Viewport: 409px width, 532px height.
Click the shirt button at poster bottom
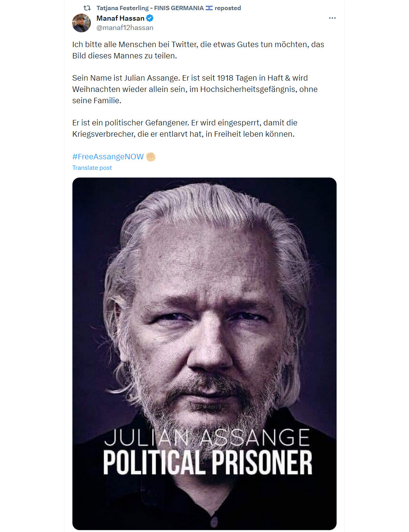[214, 522]
